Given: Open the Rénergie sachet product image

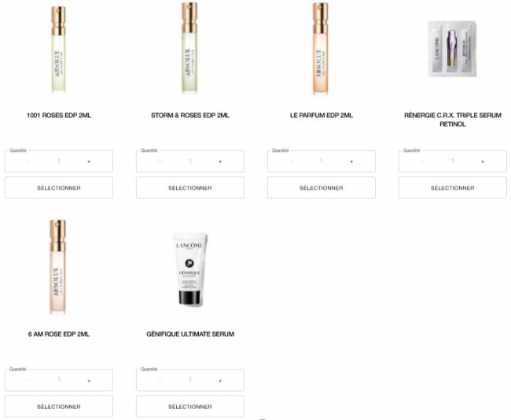Looking at the screenshot, I should pyautogui.click(x=452, y=49).
